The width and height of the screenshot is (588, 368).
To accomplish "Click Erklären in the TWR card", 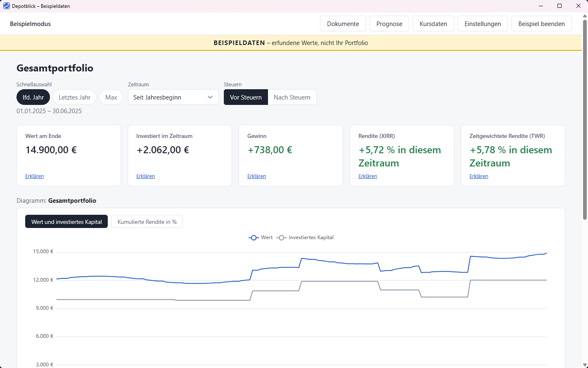I will [x=479, y=176].
